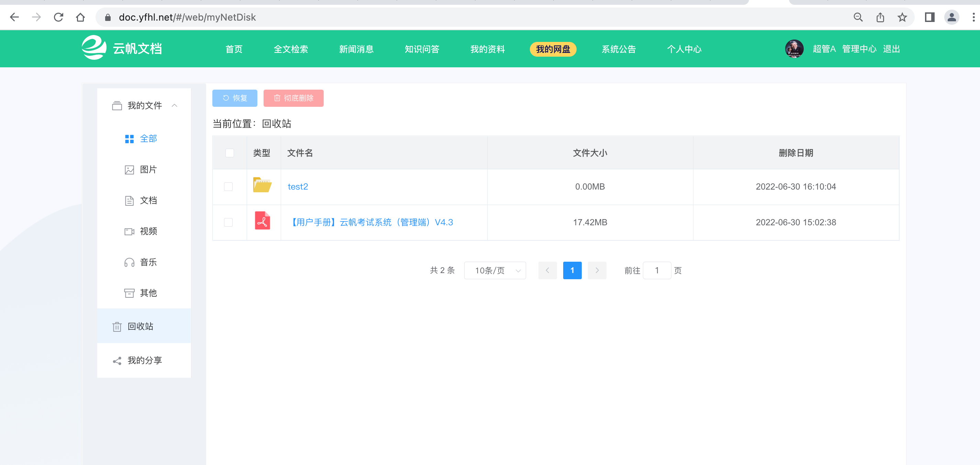This screenshot has height=465, width=980.
Task: Check the 用户手册 PDF row checkbox
Action: (228, 223)
